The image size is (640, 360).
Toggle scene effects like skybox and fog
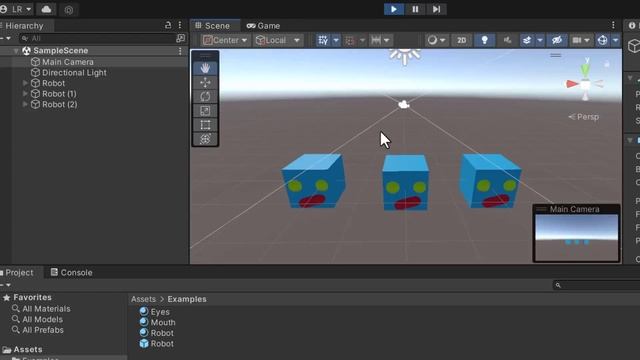[527, 40]
